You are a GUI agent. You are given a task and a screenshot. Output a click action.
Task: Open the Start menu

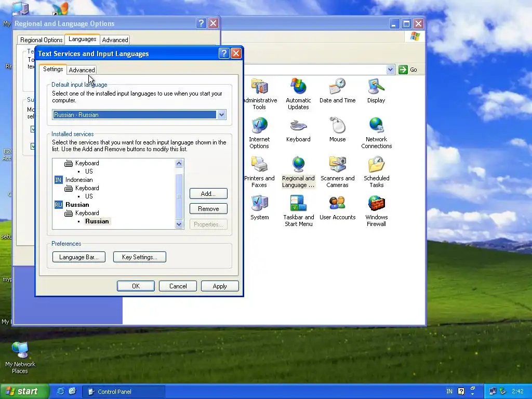[24, 391]
